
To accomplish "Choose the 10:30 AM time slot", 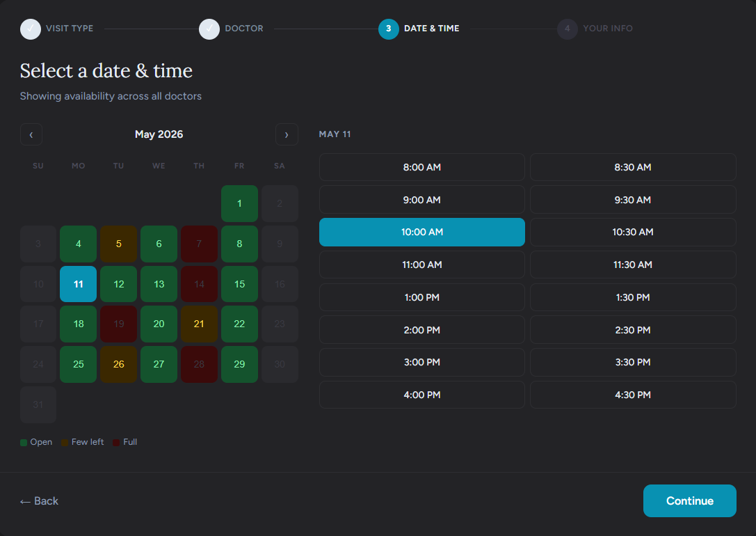I will click(632, 232).
